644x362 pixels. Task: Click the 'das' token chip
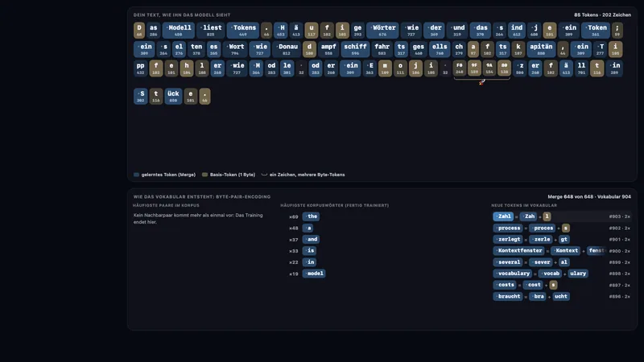click(480, 30)
